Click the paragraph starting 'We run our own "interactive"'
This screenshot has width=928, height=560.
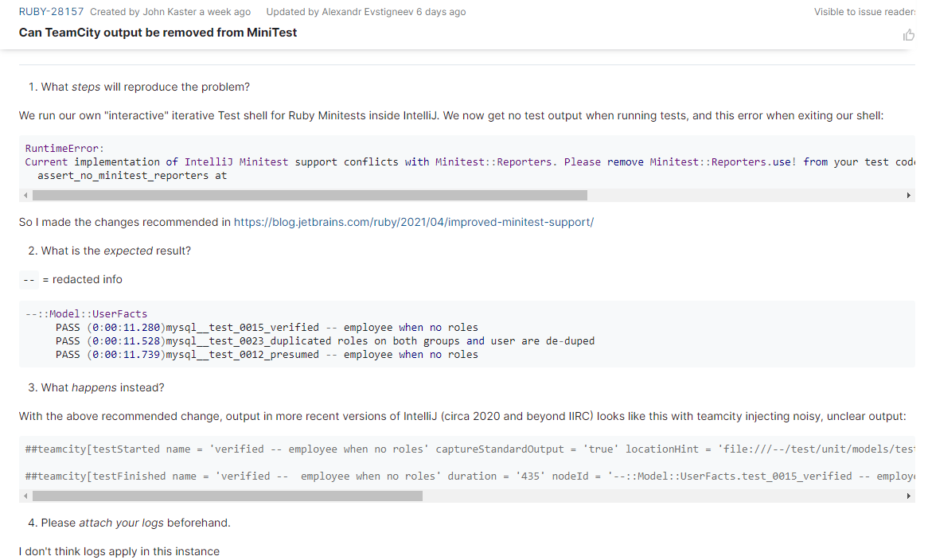click(451, 116)
